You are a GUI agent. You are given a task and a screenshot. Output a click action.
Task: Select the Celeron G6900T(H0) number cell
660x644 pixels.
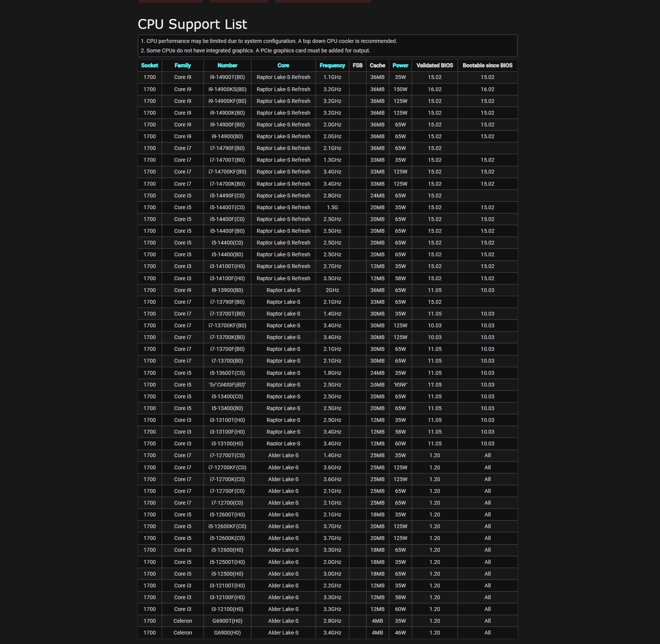(x=227, y=621)
